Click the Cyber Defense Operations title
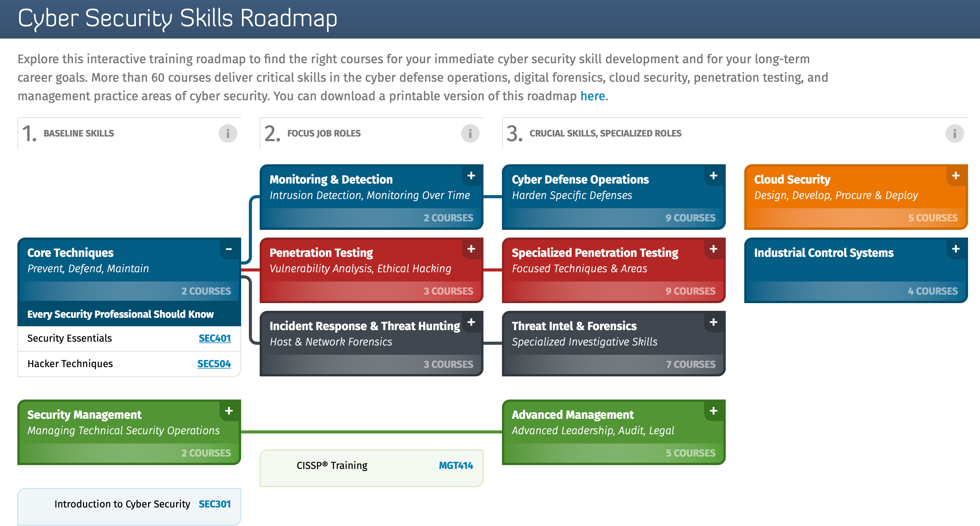The height and width of the screenshot is (526, 980). (580, 179)
